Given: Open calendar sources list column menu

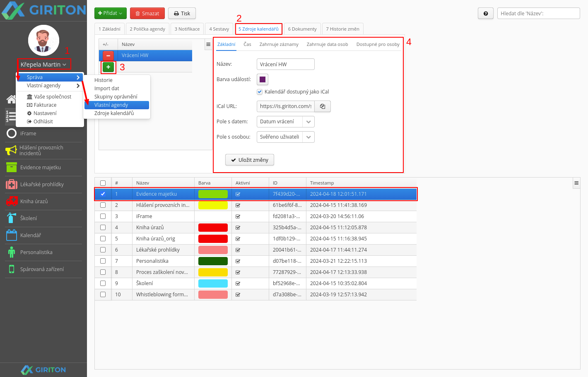Looking at the screenshot, I should [x=208, y=44].
